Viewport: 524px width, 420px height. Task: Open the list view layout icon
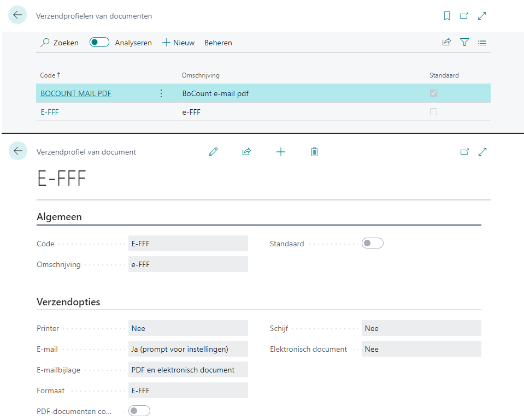pos(482,42)
